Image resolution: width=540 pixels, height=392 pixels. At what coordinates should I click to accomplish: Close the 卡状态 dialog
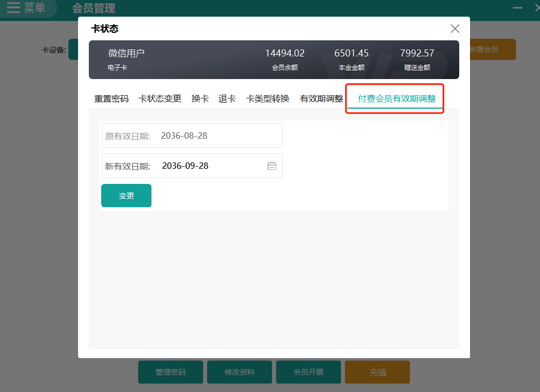pos(454,28)
